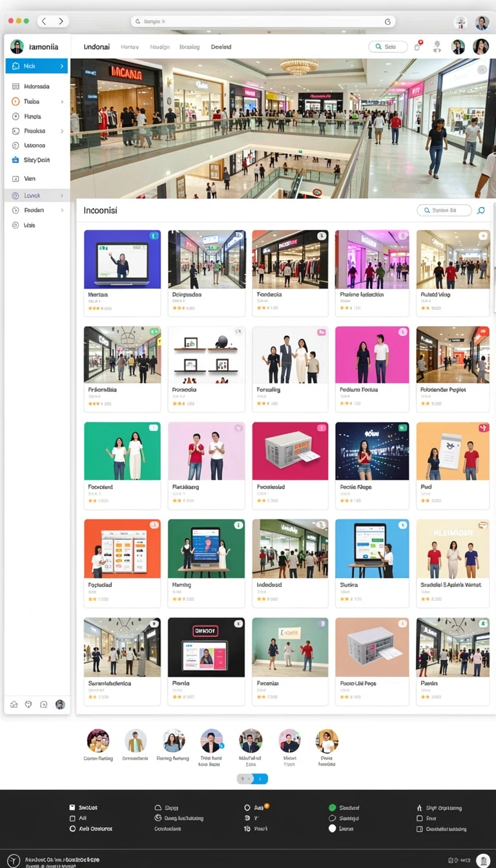This screenshot has height=868, width=496.
Task: Open the rightmost avatar in the app header
Action: tap(480, 46)
